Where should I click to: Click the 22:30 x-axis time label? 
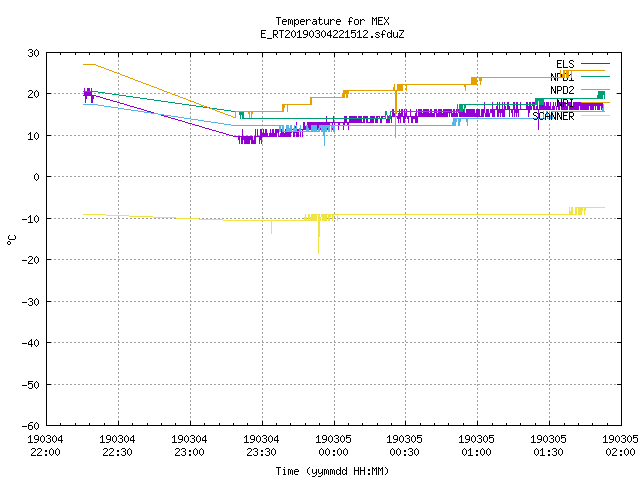tap(118, 452)
